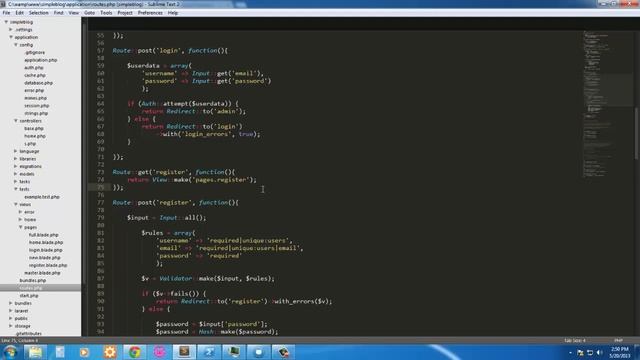Open the media player taskbar icon
The width and height of the screenshot is (640, 360).
click(84, 352)
